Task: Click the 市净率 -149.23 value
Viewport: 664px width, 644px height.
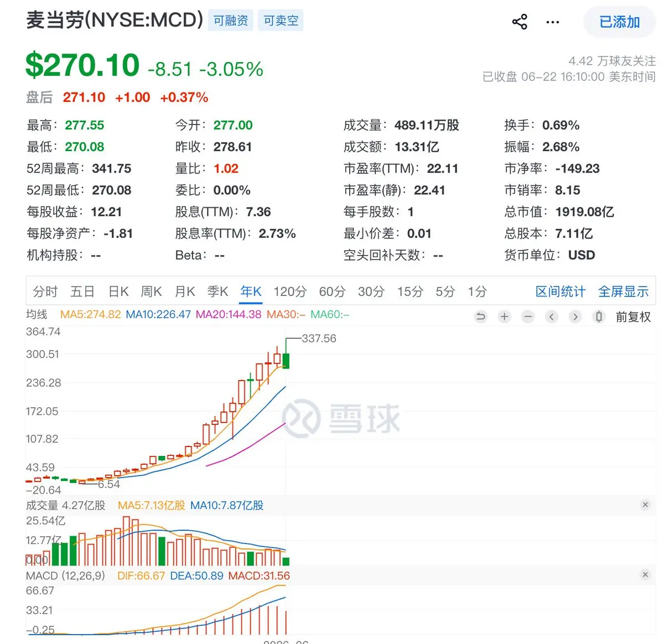Action: (577, 168)
